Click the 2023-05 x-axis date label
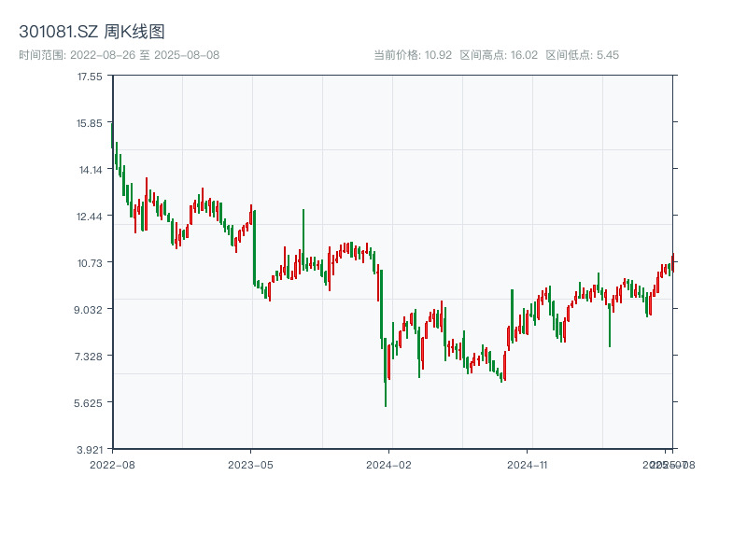 [x=250, y=464]
